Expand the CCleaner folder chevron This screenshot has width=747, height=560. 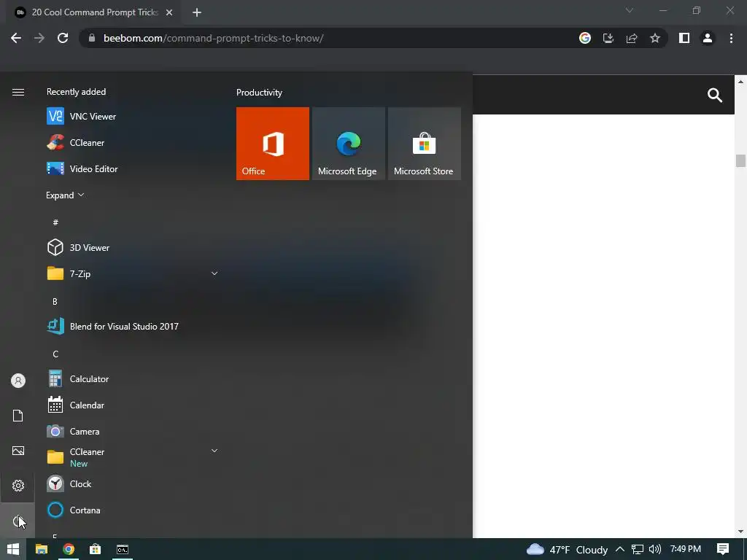tap(214, 451)
